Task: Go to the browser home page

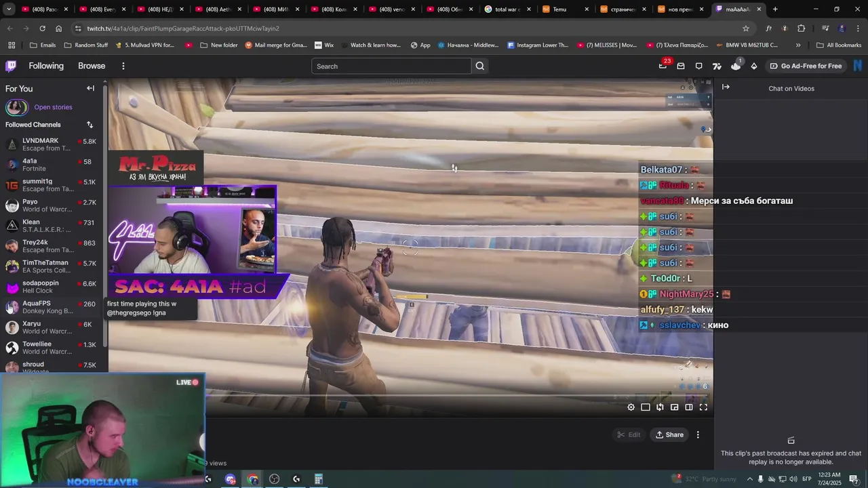Action: (58, 28)
